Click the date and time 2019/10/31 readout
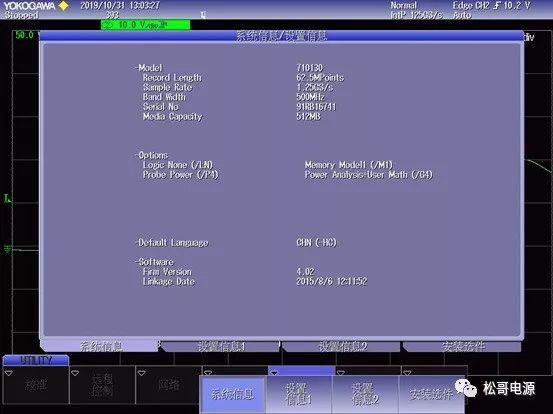Image resolution: width=553 pixels, height=414 pixels. pos(120,5)
